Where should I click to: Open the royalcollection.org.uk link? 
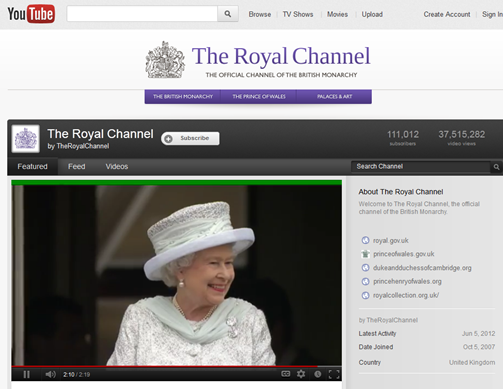point(406,295)
